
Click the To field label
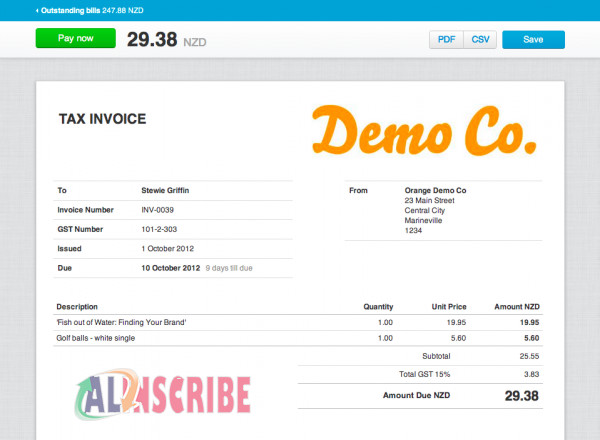(x=62, y=191)
